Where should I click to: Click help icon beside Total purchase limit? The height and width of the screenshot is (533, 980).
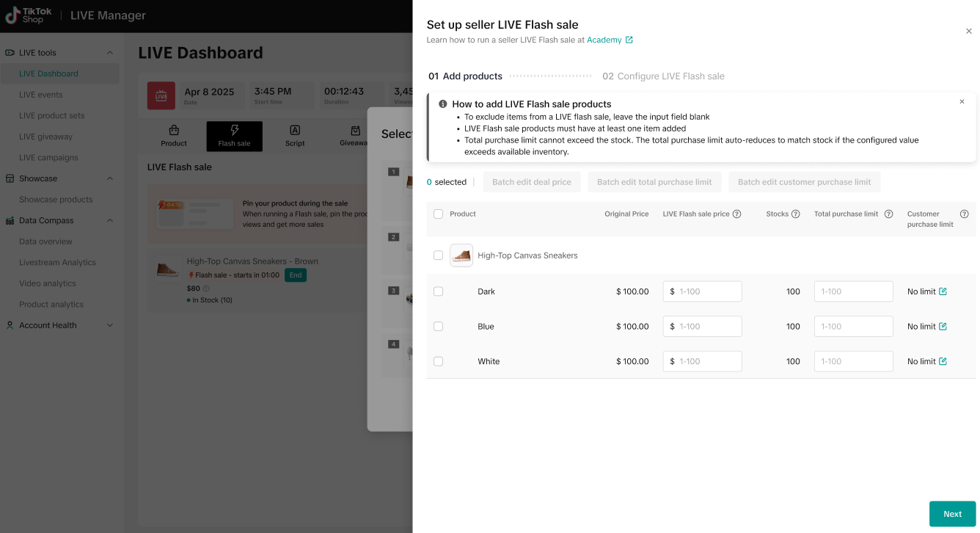(x=888, y=214)
